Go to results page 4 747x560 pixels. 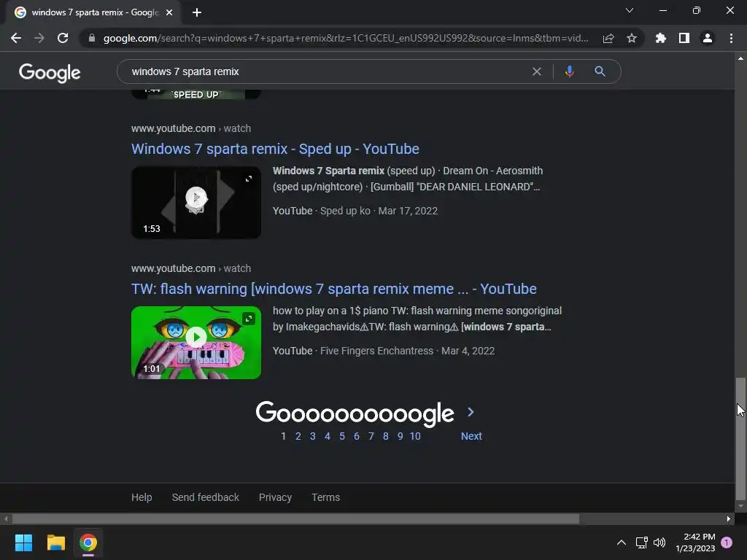tap(328, 436)
